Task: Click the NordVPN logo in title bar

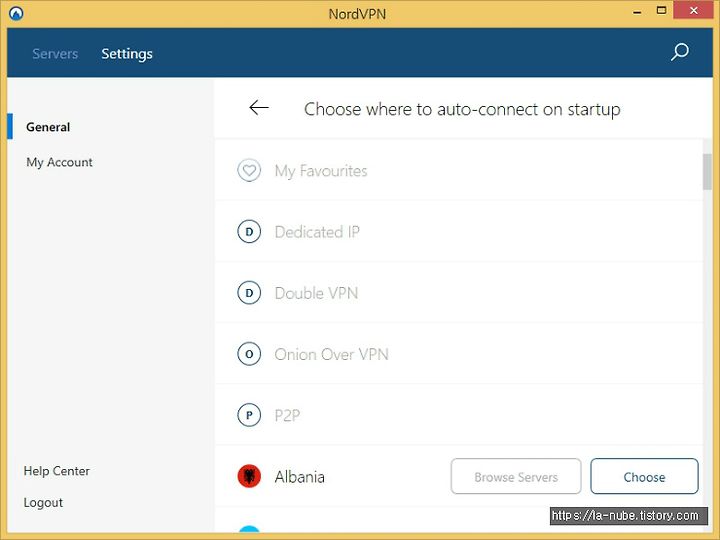Action: [16, 13]
